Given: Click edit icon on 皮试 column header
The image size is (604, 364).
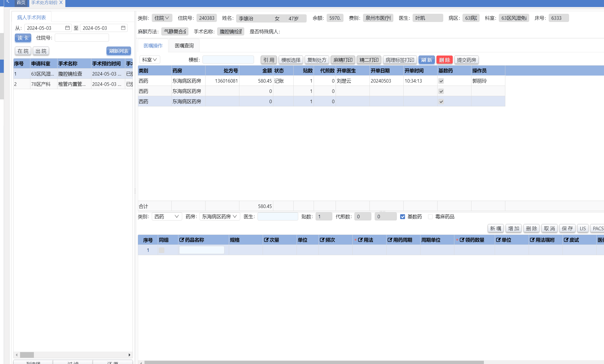Looking at the screenshot, I should (566, 240).
